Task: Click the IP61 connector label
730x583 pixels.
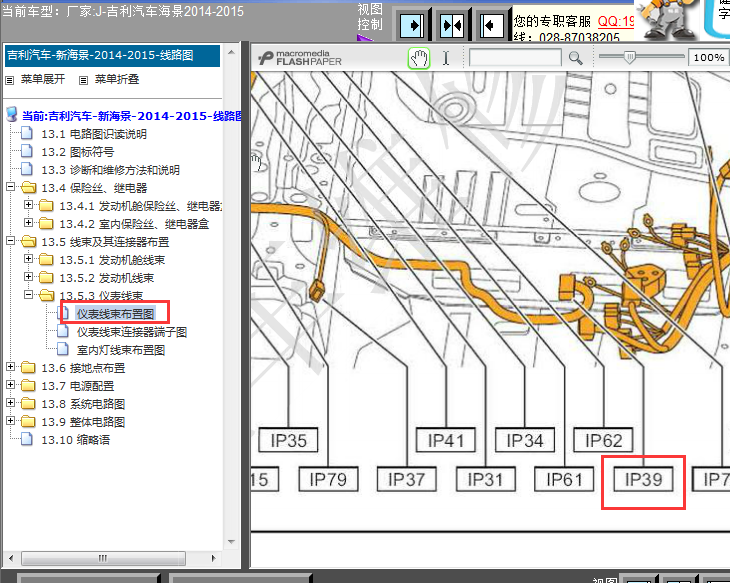Action: [564, 479]
